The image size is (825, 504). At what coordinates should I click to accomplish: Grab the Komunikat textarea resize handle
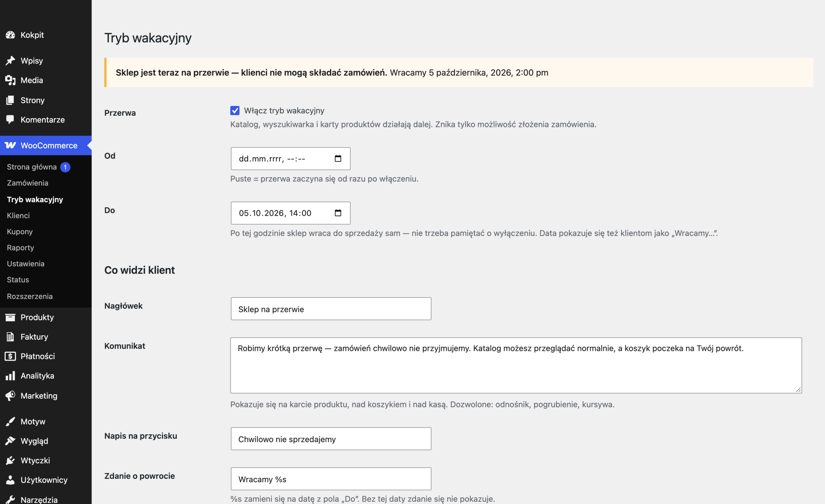click(x=798, y=390)
